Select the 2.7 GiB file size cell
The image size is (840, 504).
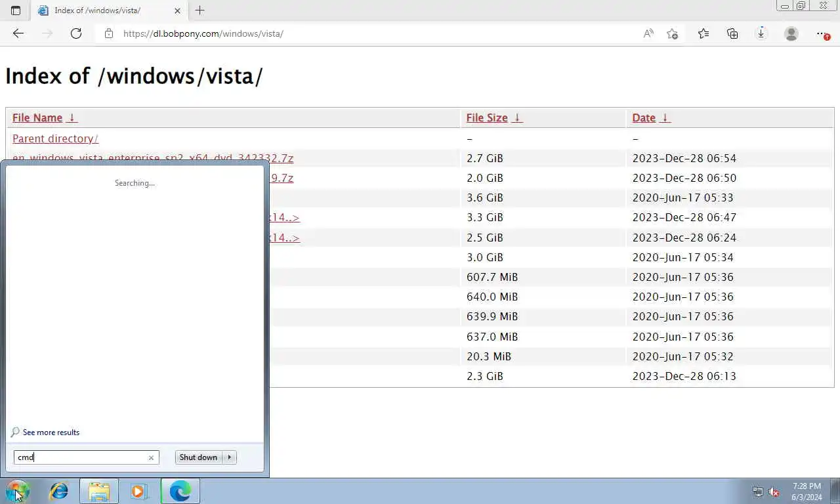[x=485, y=158]
